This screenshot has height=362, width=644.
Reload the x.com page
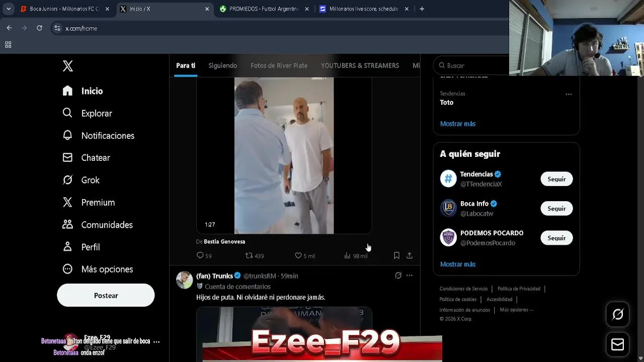coord(39,28)
